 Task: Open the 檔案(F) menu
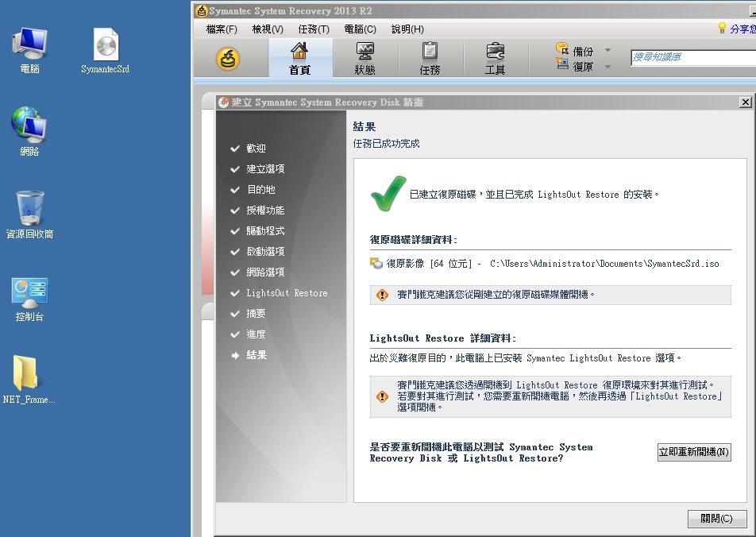click(x=222, y=29)
